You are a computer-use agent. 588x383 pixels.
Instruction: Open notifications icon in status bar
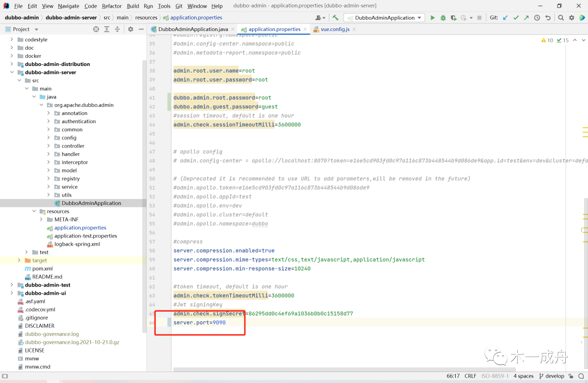pyautogui.click(x=581, y=376)
